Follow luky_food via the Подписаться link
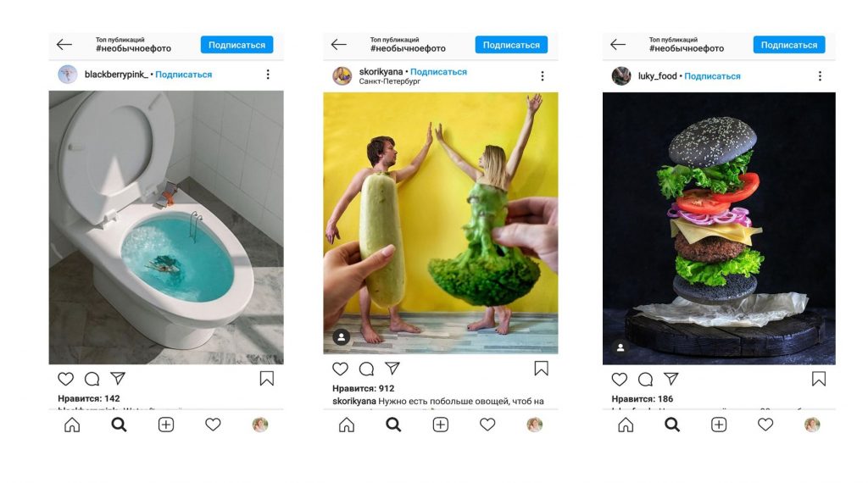The width and height of the screenshot is (868, 483). coord(712,76)
